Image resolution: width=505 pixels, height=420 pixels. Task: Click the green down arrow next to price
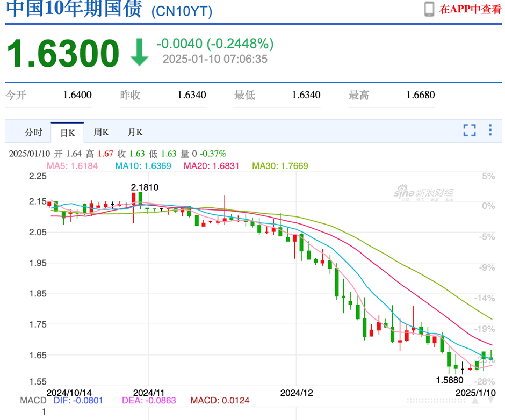pyautogui.click(x=140, y=52)
